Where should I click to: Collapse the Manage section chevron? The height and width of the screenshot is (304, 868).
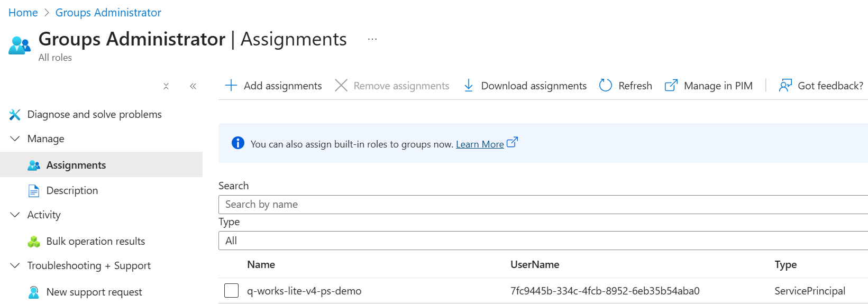coord(15,139)
